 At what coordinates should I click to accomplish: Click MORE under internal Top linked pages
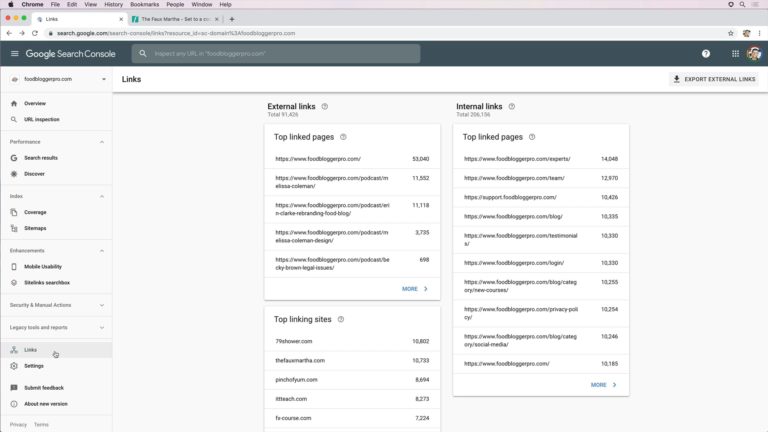603,385
